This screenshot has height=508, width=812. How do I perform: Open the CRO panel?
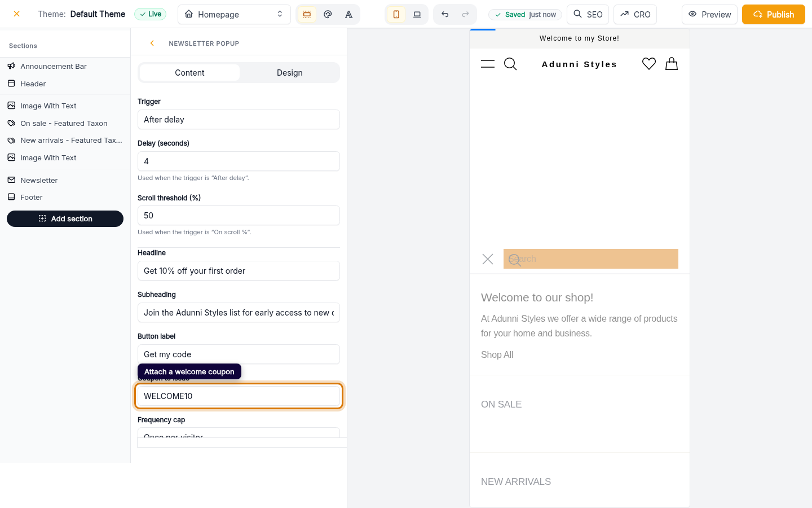coord(636,14)
